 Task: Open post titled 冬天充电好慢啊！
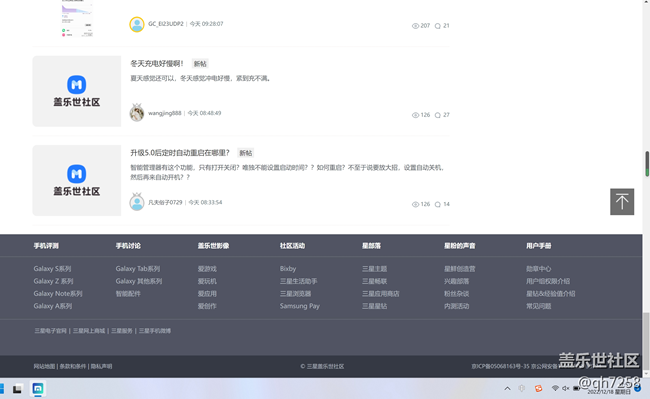157,63
